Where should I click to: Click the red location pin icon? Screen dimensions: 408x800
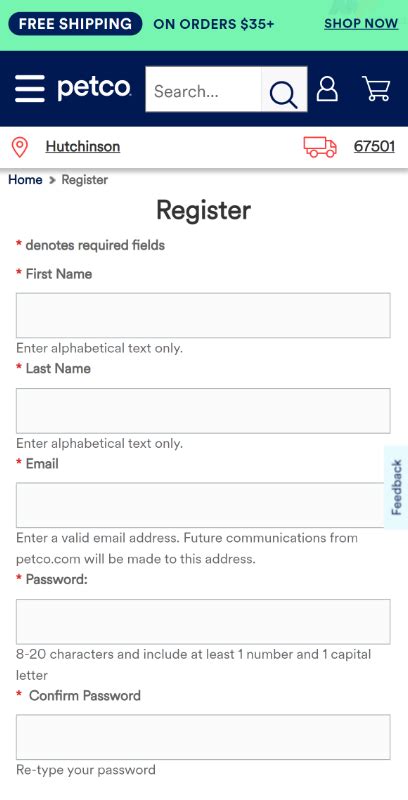coord(19,147)
